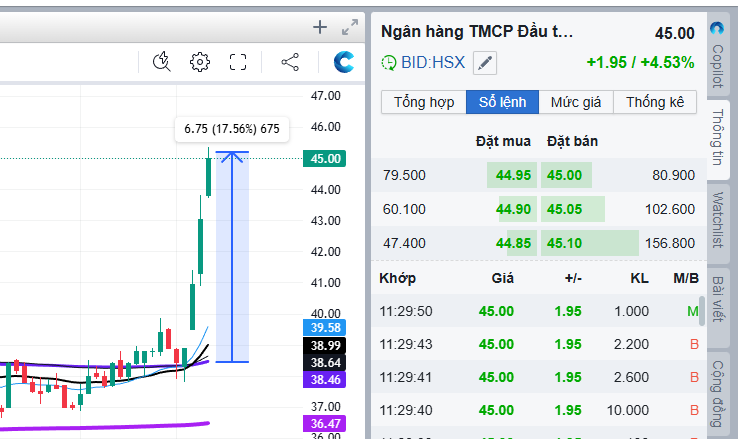Edit BID:HSX symbol with pencil icon
Screen dimensions: 738x439
485,63
